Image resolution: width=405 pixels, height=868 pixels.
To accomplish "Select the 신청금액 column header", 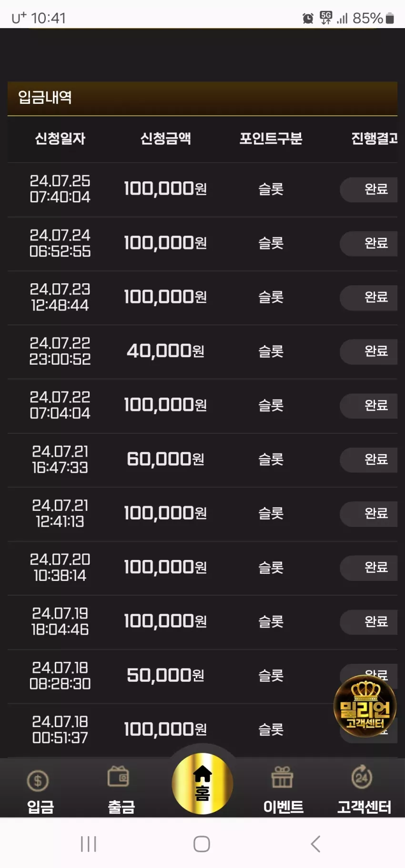I will (165, 139).
